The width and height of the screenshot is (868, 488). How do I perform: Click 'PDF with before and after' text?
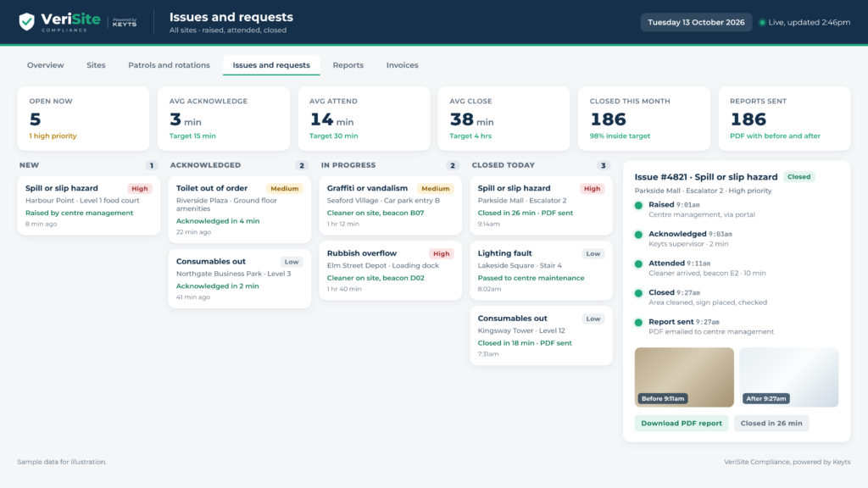pos(775,136)
